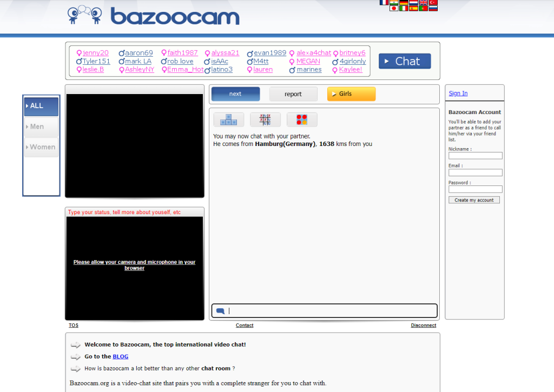Pick the Spanish flag
The height and width of the screenshot is (392, 554).
tap(413, 9)
